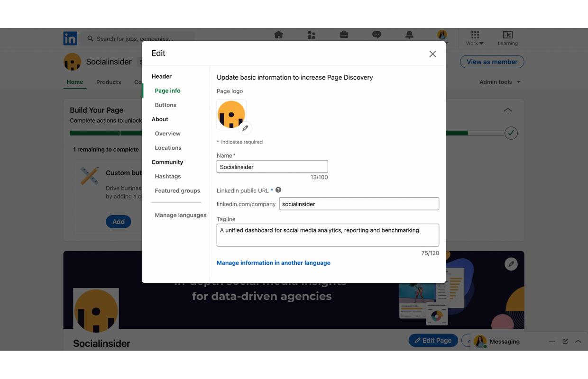Click the Socialinsider header logo
588x379 pixels.
pyautogui.click(x=72, y=62)
